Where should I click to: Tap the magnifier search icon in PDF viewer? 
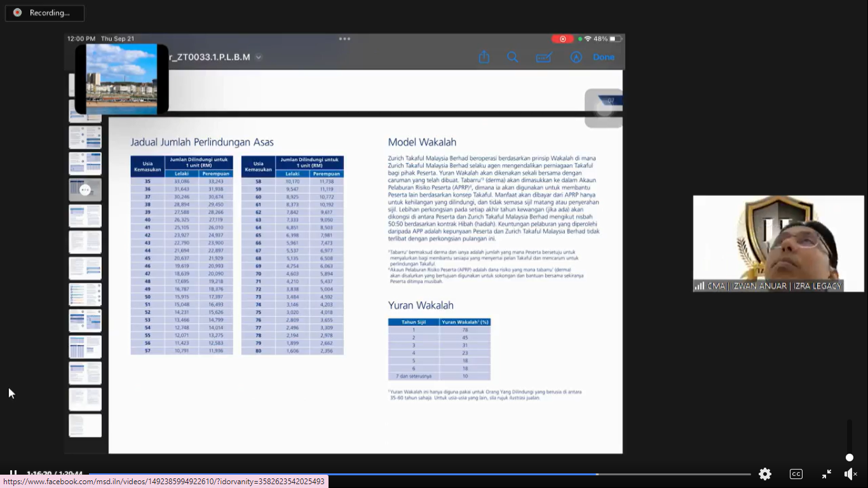tap(513, 57)
